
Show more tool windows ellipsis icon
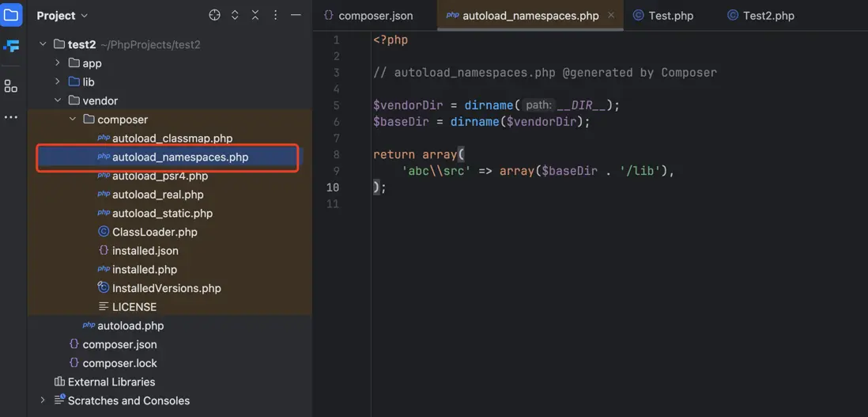coord(11,117)
